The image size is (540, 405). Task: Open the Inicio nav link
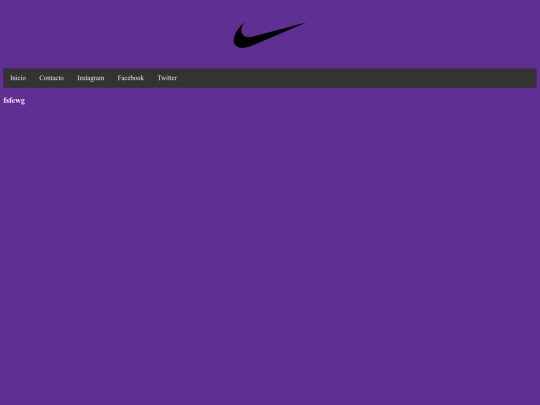pos(18,78)
